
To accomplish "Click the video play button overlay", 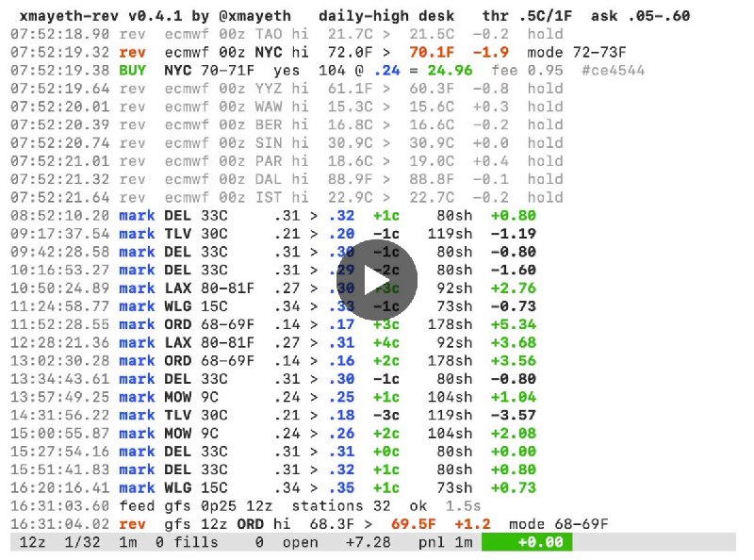I will [376, 279].
